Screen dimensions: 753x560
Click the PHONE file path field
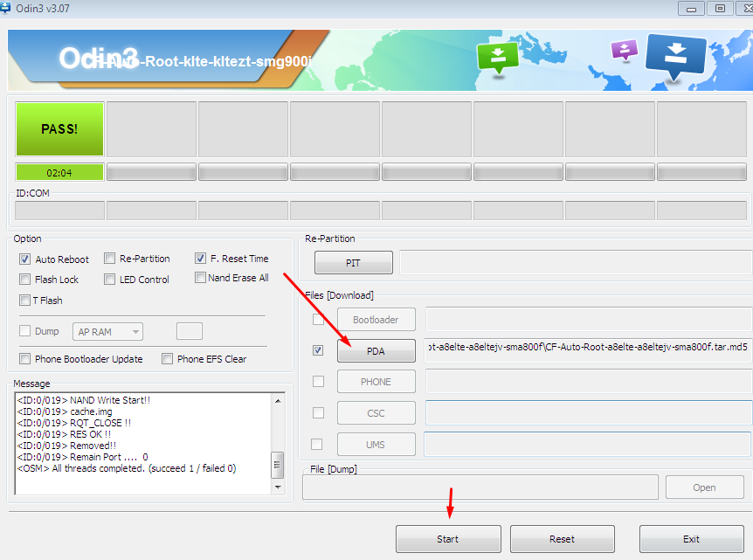coord(589,381)
